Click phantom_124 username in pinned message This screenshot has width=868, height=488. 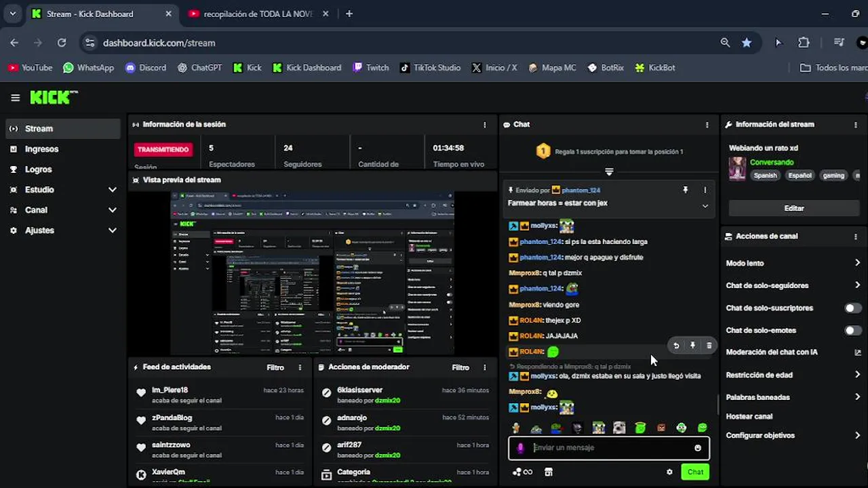click(x=581, y=190)
